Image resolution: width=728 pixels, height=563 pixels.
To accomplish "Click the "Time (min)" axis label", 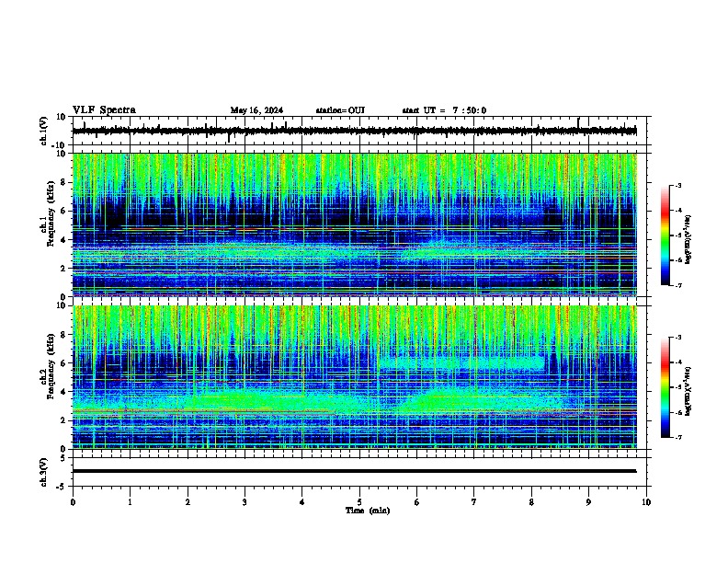I will coord(368,511).
